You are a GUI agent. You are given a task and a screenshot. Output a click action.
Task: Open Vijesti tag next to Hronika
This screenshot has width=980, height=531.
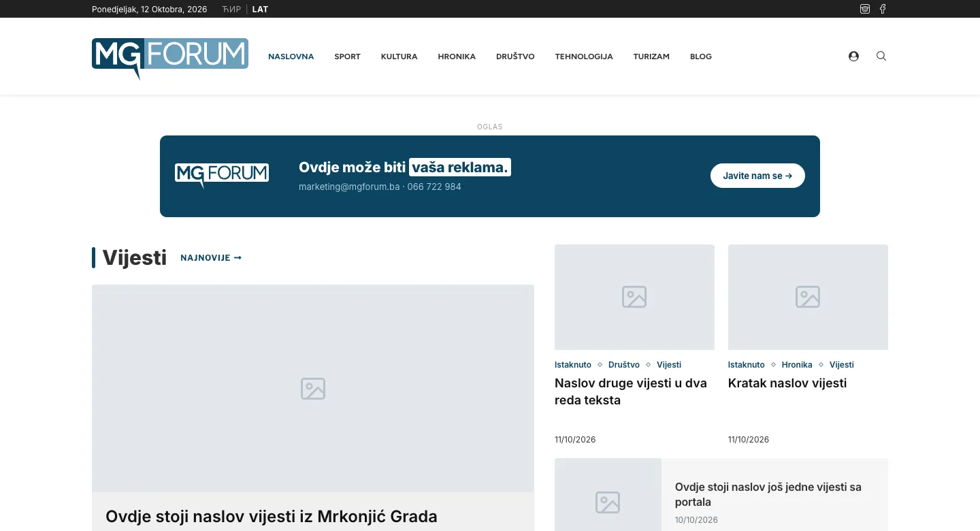click(x=842, y=365)
